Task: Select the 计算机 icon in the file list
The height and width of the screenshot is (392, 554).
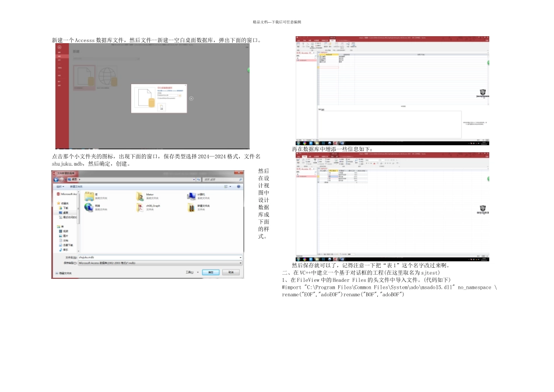Action: click(x=191, y=197)
